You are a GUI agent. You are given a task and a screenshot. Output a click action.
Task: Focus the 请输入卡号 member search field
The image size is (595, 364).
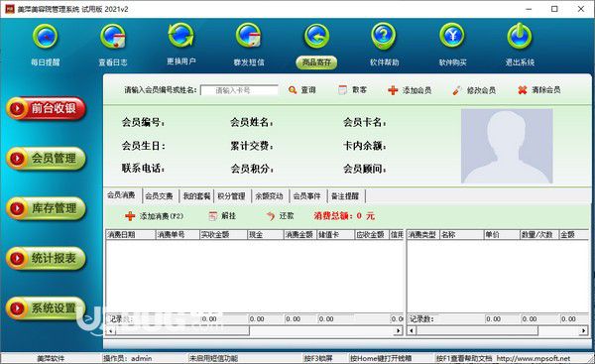click(x=239, y=90)
